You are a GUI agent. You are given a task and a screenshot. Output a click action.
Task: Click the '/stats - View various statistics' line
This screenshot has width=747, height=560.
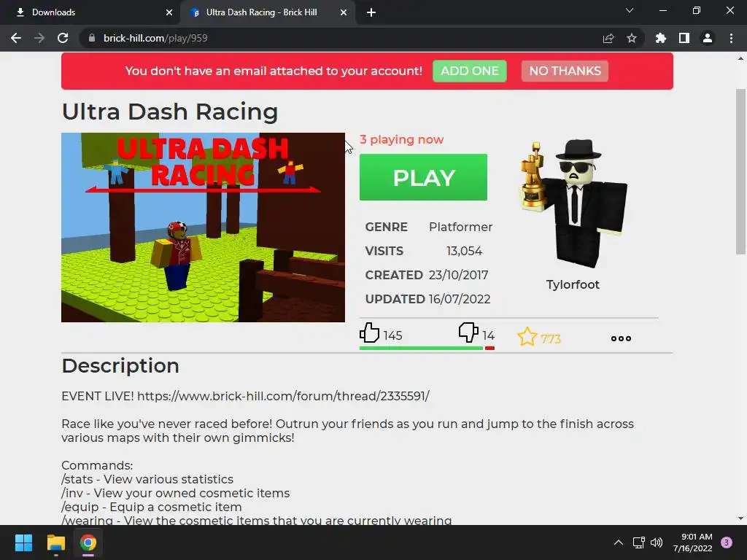147,479
